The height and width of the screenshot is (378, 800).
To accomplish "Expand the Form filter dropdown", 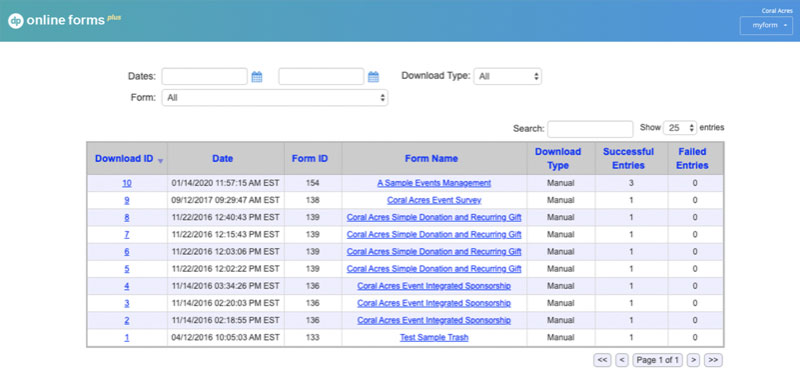I will (274, 98).
